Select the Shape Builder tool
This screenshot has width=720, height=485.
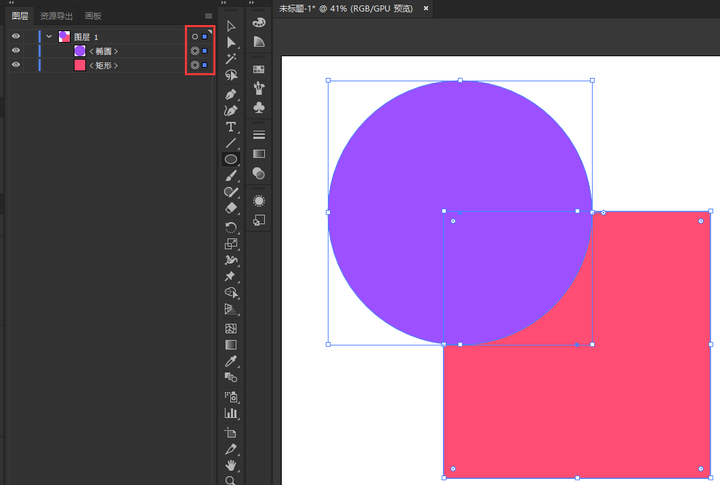pyautogui.click(x=231, y=293)
